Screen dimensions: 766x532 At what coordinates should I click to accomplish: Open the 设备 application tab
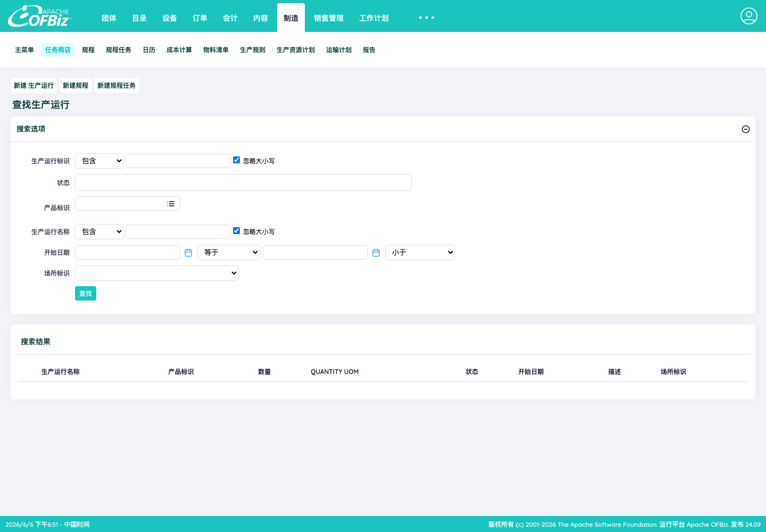click(x=170, y=18)
